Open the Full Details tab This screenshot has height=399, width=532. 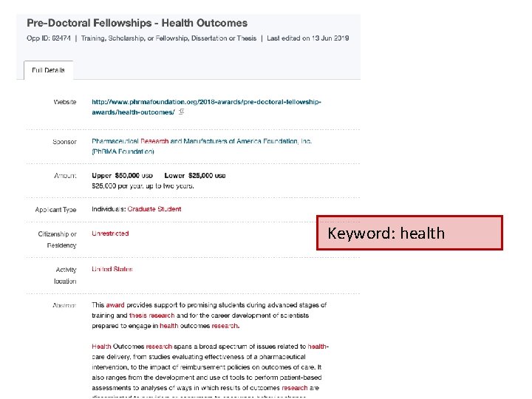tap(48, 70)
